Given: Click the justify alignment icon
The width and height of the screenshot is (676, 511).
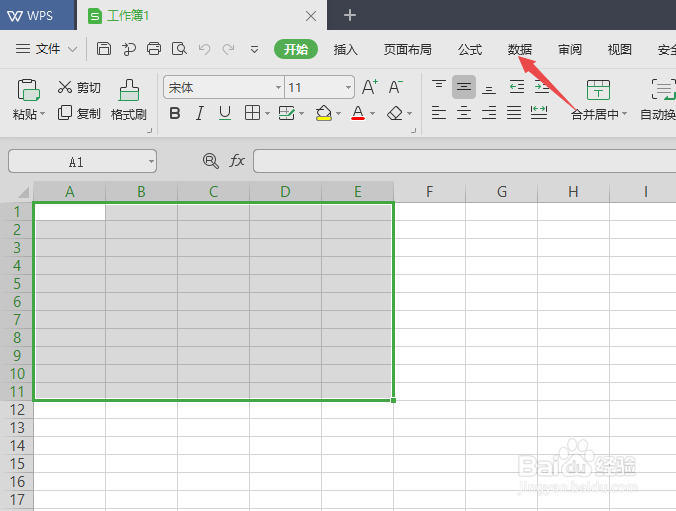Looking at the screenshot, I should click(x=514, y=113).
